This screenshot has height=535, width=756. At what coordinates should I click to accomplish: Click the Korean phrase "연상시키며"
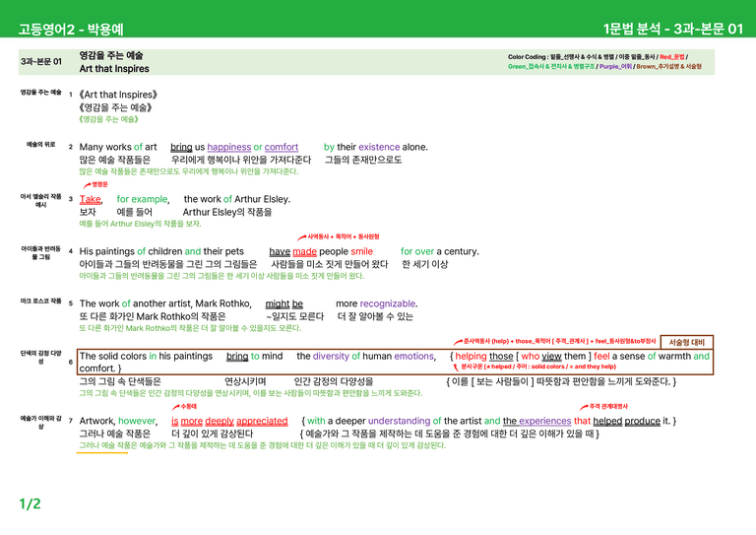245,381
